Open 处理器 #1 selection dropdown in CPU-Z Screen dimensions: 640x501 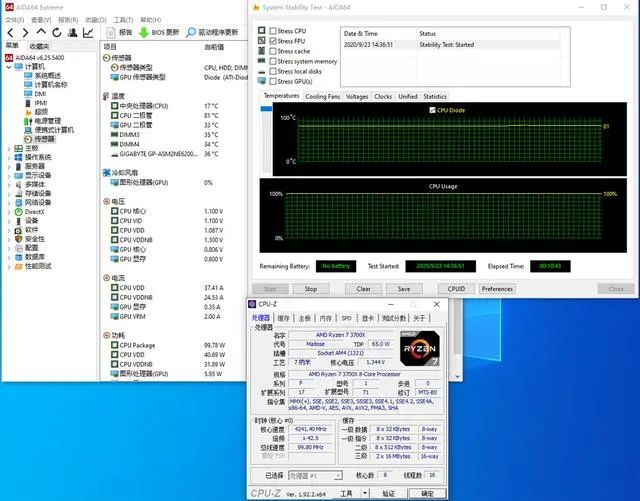coord(315,476)
